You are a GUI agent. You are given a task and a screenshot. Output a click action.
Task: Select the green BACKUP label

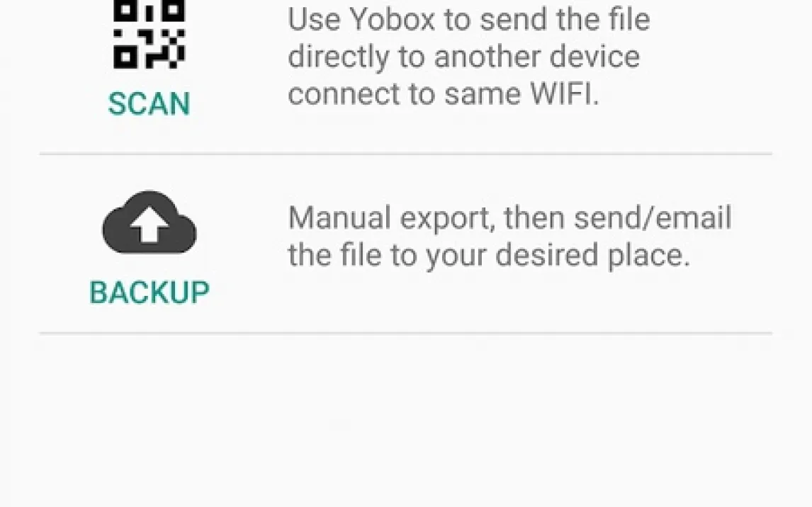149,292
